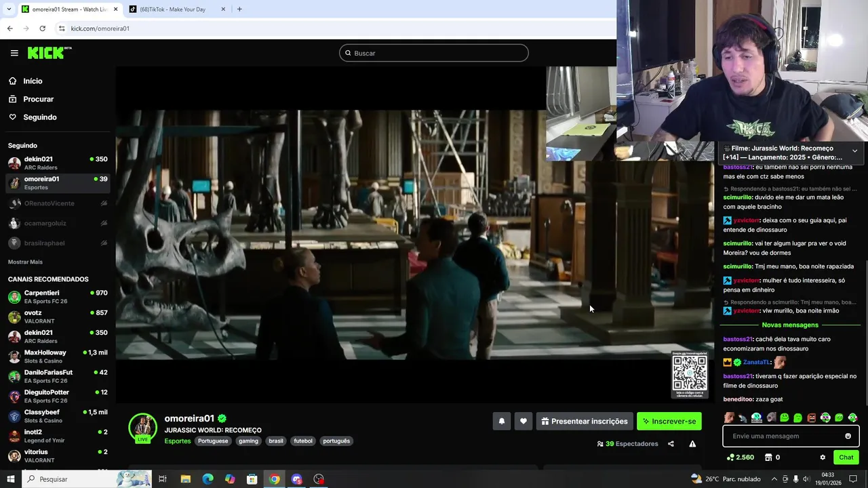This screenshot has width=868, height=488.
Task: Open recommended channel Classybeef
Action: (x=58, y=416)
